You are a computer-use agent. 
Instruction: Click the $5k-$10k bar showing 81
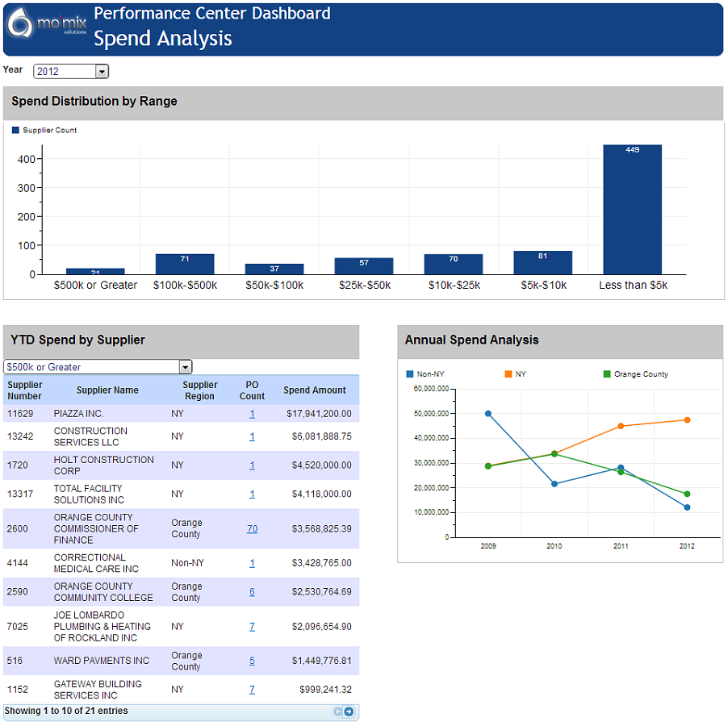click(x=542, y=262)
